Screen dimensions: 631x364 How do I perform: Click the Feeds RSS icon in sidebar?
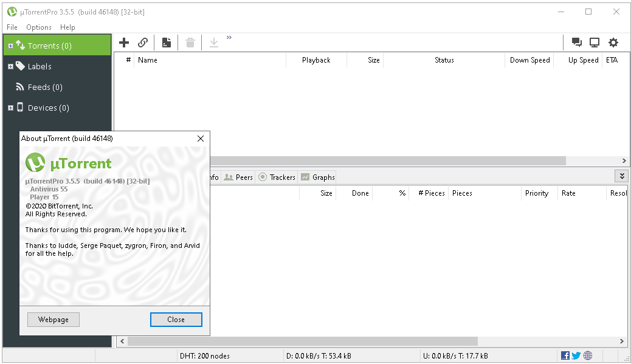[19, 87]
